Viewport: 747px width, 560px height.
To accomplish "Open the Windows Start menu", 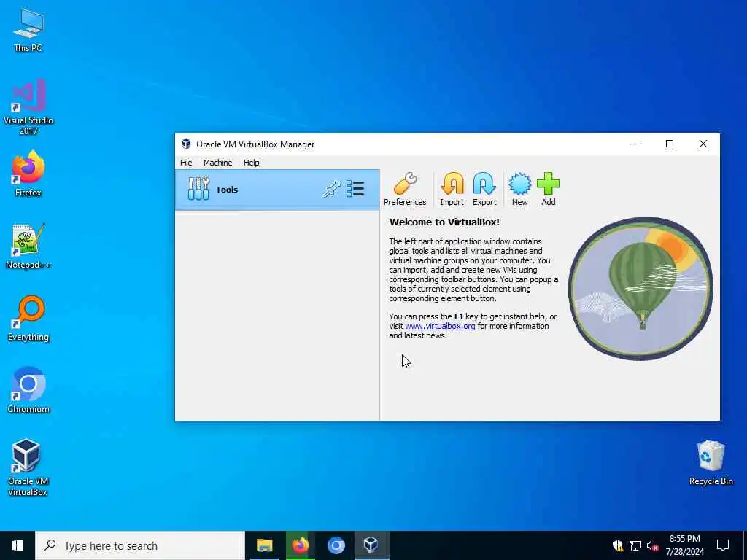I will (18, 545).
